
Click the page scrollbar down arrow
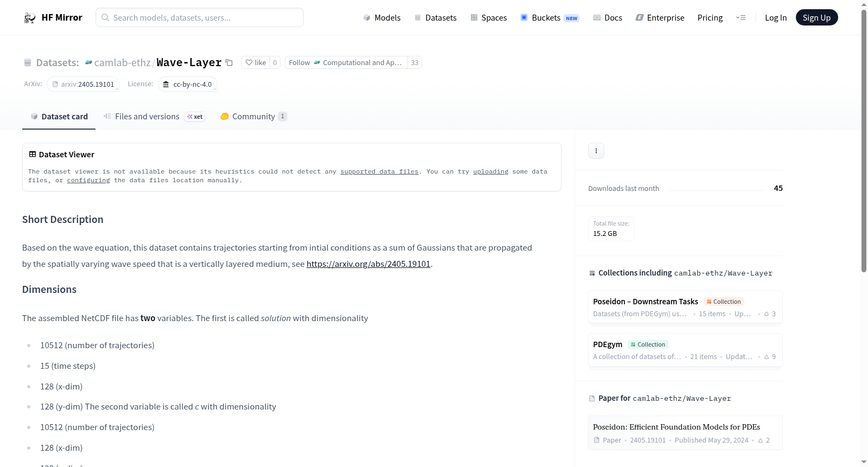(864, 462)
